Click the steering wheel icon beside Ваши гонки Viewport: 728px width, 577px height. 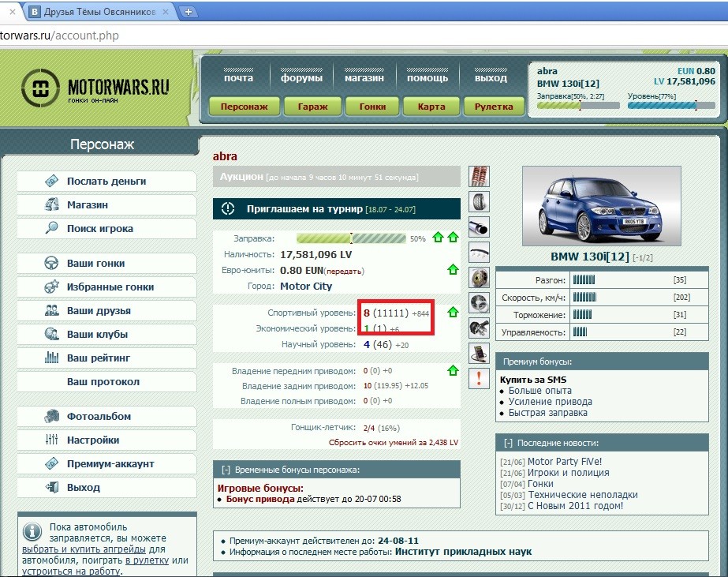(x=51, y=263)
